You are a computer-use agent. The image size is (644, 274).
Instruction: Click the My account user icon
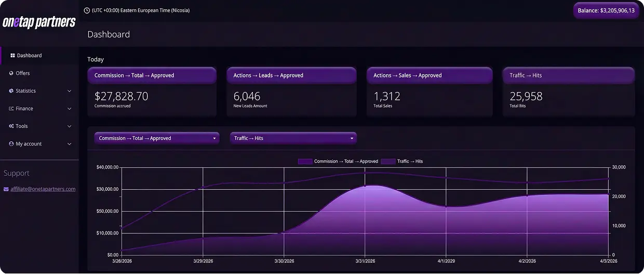tap(11, 144)
